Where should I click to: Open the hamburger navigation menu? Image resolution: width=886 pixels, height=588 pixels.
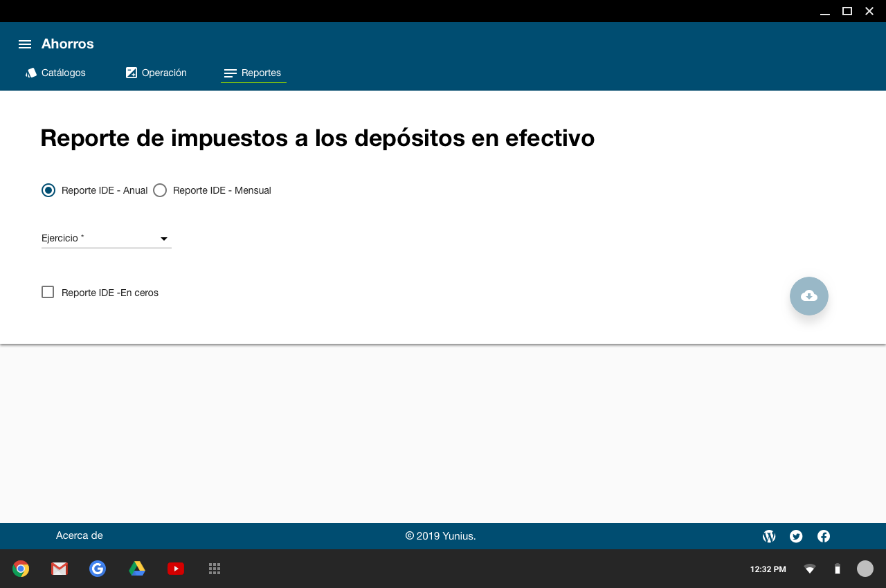click(x=25, y=44)
